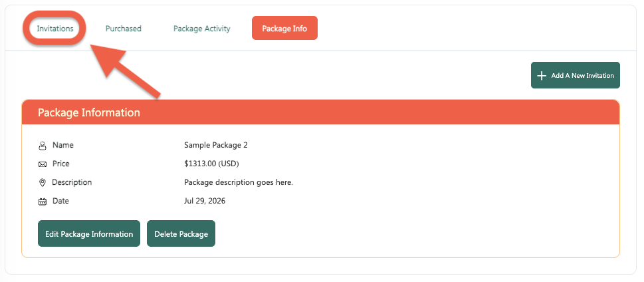Click the Description field label
Image resolution: width=644 pixels, height=282 pixels.
click(72, 182)
